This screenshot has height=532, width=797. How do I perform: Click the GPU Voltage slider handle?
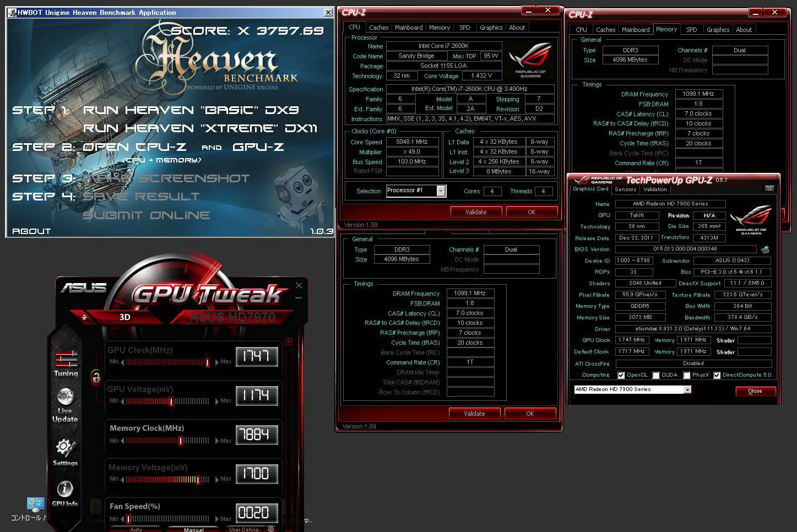(171, 401)
